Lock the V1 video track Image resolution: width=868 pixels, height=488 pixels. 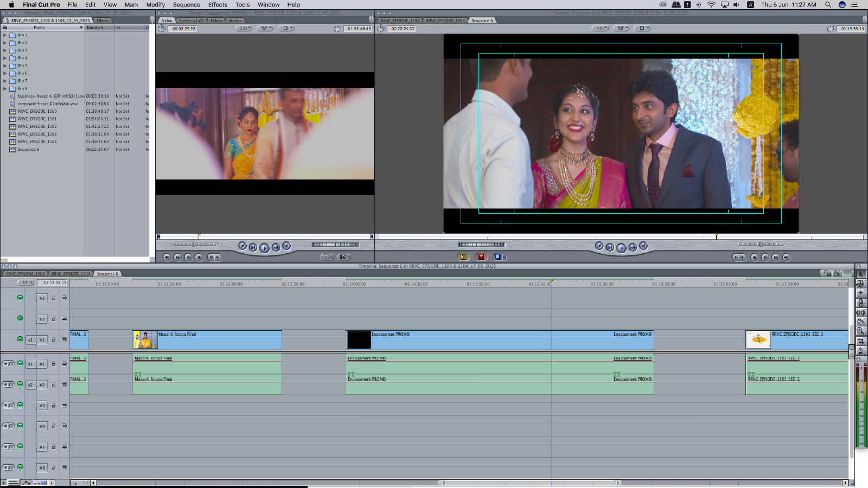point(54,340)
